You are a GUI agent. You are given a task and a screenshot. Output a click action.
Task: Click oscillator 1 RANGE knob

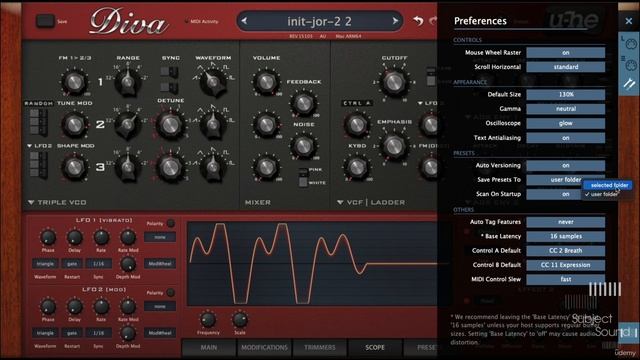pyautogui.click(x=128, y=82)
